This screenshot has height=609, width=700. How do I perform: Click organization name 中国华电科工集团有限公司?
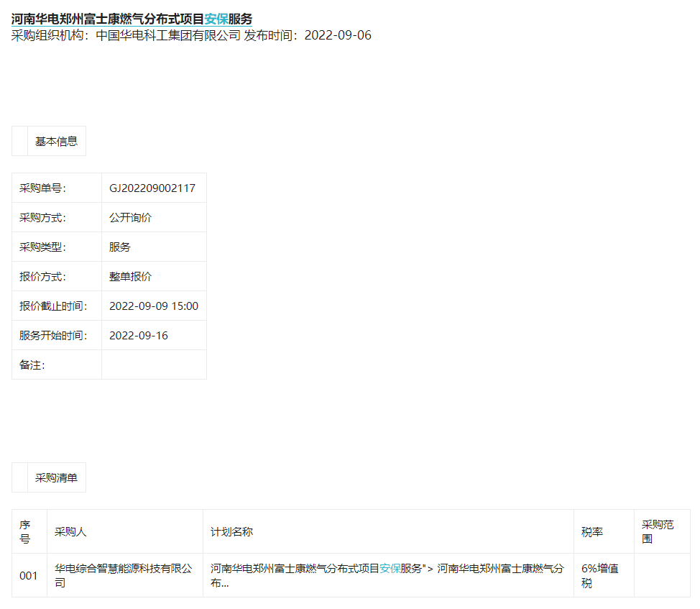tap(168, 35)
